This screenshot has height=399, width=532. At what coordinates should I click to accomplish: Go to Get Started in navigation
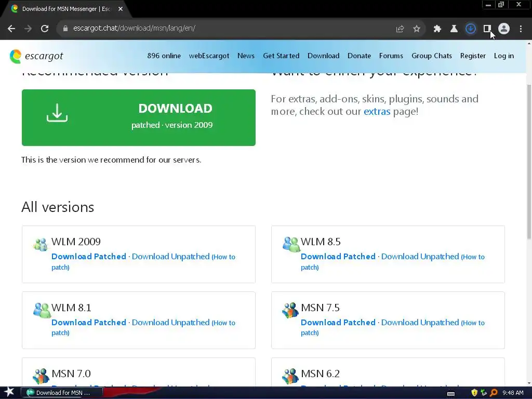[281, 56]
